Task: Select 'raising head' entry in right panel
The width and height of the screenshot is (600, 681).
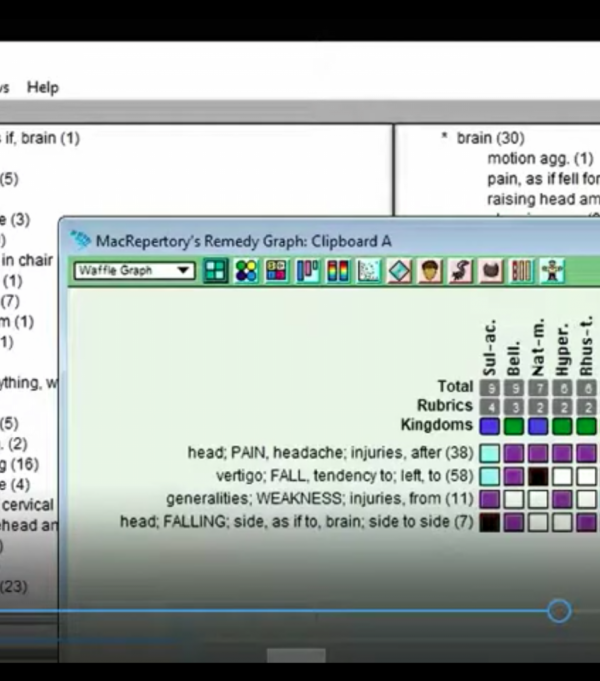Action: click(x=544, y=199)
